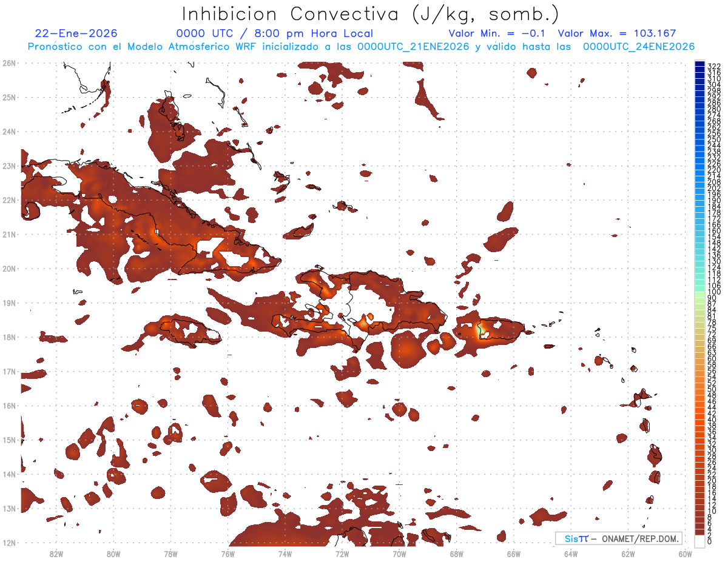Click the "60W" longitude label

(686, 554)
